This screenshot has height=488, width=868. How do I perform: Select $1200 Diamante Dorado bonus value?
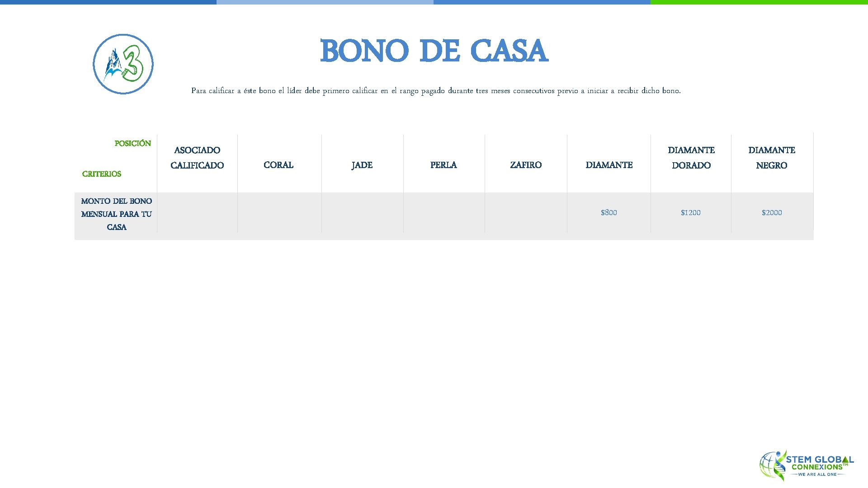(691, 213)
